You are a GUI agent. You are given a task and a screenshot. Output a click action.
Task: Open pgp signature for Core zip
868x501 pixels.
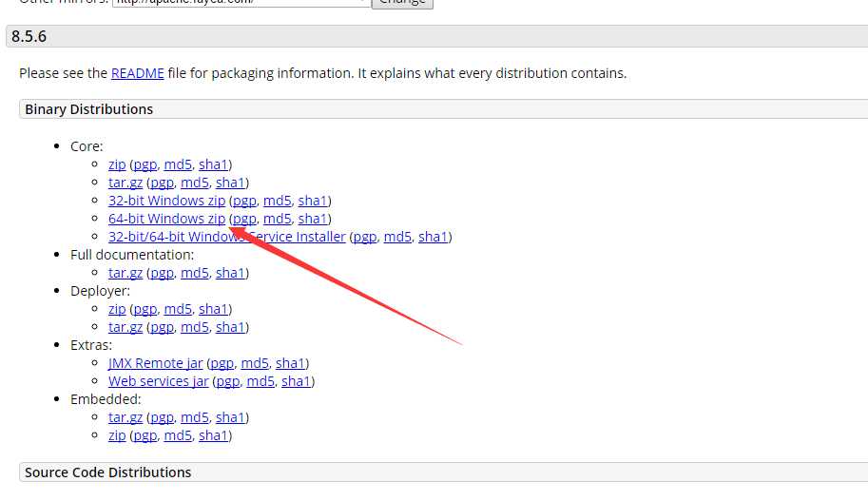coord(145,164)
